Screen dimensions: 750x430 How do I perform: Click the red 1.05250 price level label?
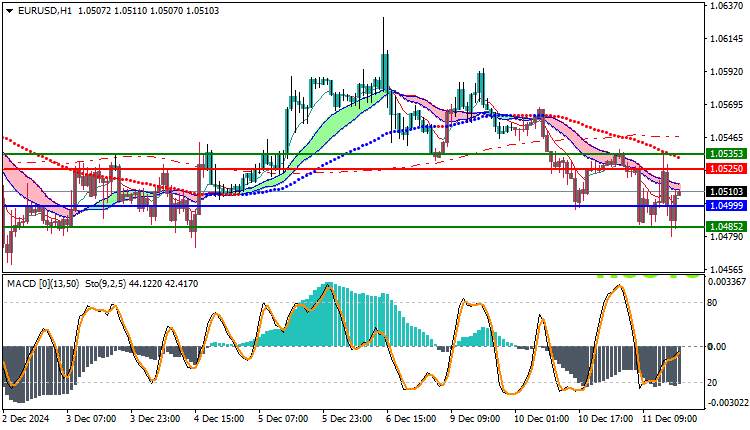(x=727, y=169)
